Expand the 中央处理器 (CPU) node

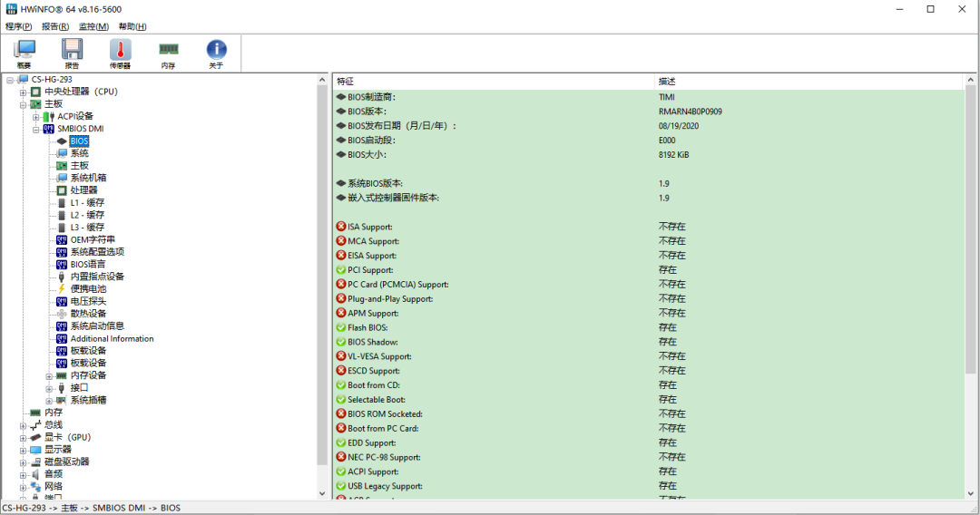click(x=23, y=92)
